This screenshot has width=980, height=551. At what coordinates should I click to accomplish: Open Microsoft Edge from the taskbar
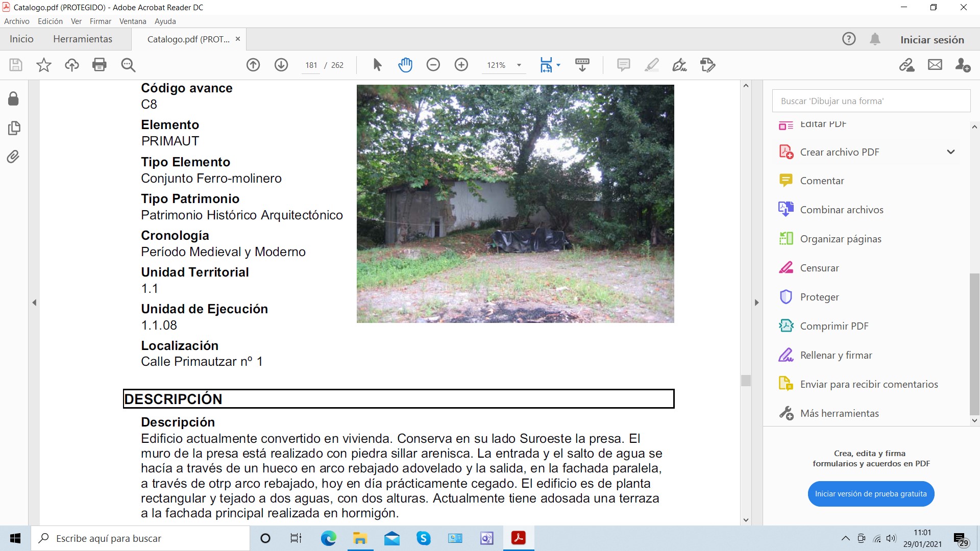point(329,538)
